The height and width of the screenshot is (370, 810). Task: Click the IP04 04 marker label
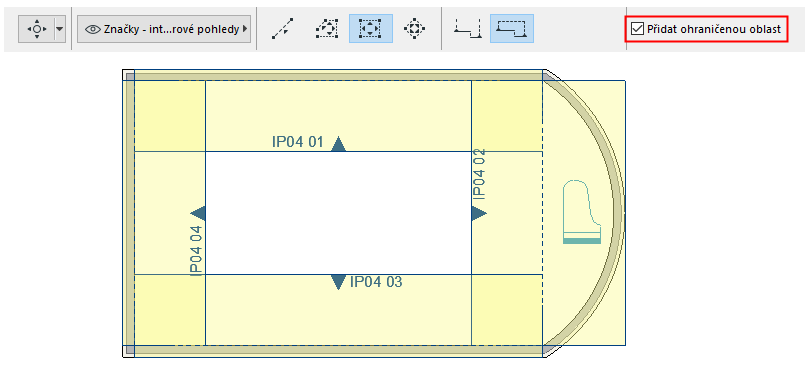(196, 251)
